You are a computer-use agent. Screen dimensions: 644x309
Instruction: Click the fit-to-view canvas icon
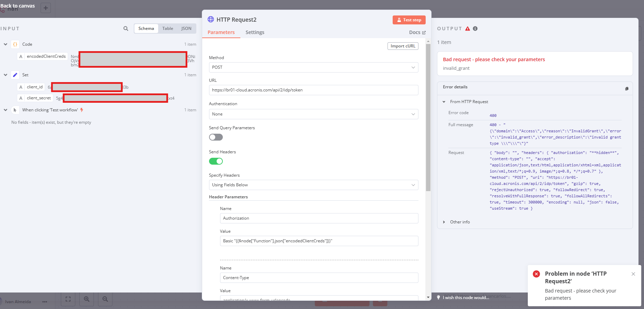68,299
